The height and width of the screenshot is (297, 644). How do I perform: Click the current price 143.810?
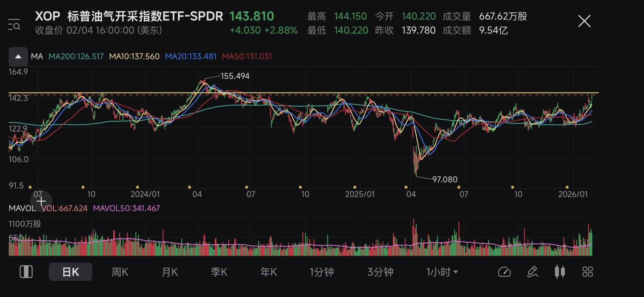point(252,16)
